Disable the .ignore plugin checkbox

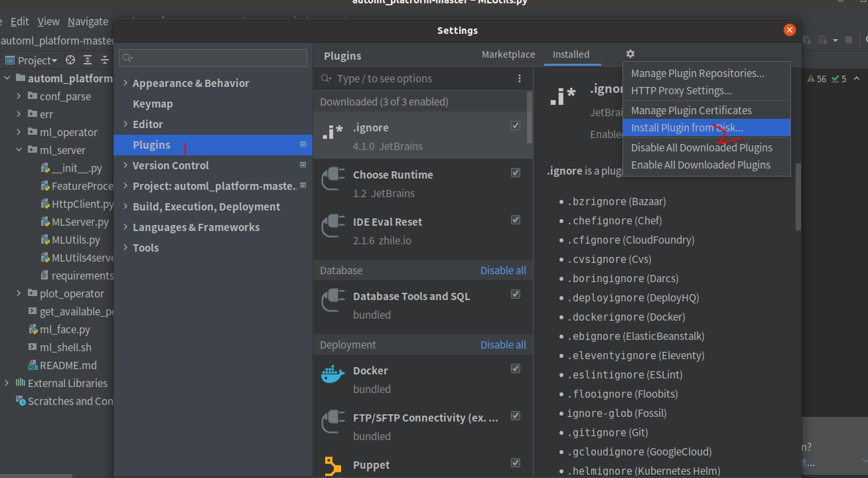pyautogui.click(x=516, y=125)
